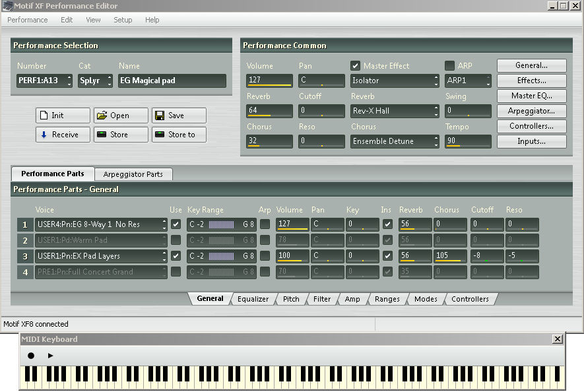Play back the MIDI Keyboard recording
The height and width of the screenshot is (392, 584).
pos(50,356)
